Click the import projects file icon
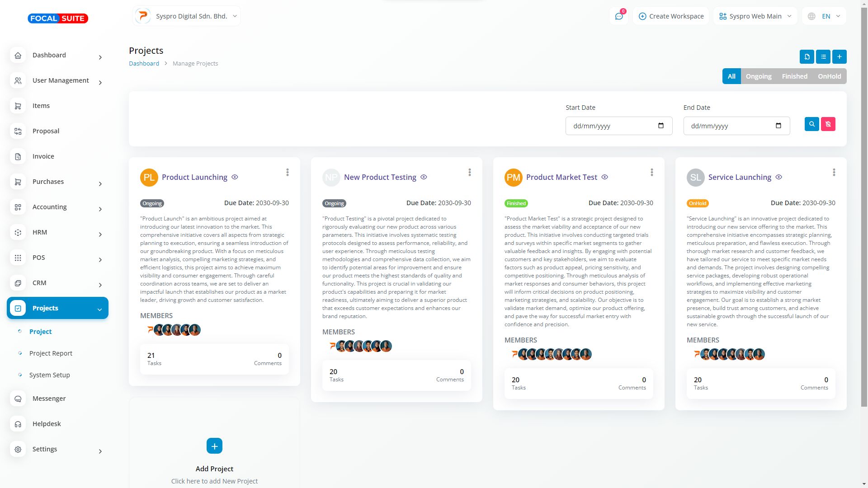 pyautogui.click(x=807, y=57)
